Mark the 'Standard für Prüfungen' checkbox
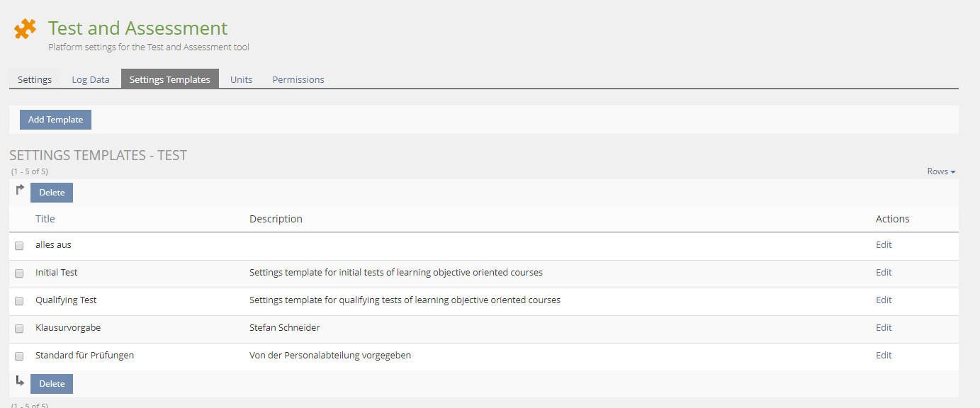This screenshot has width=980, height=408. pos(19,356)
